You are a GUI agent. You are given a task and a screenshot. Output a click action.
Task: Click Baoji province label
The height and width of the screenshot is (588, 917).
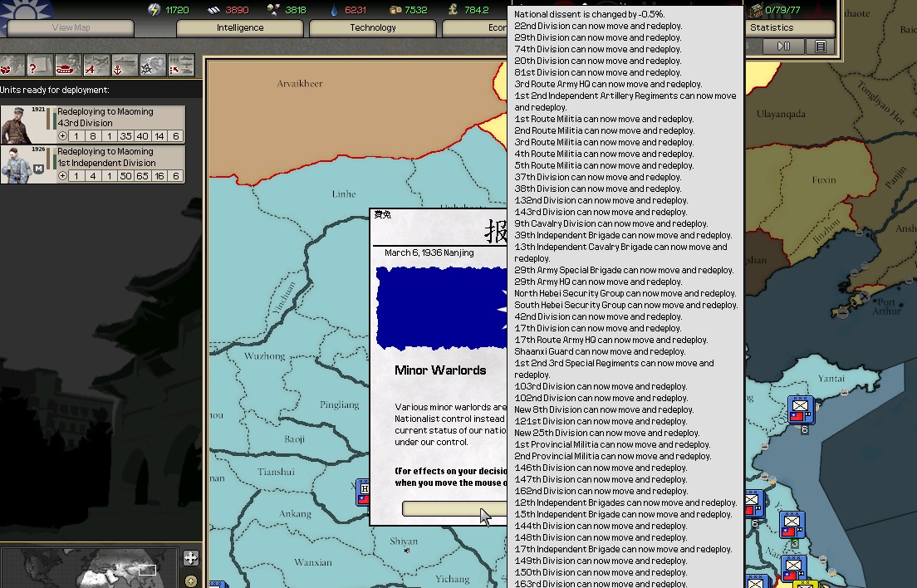click(294, 439)
